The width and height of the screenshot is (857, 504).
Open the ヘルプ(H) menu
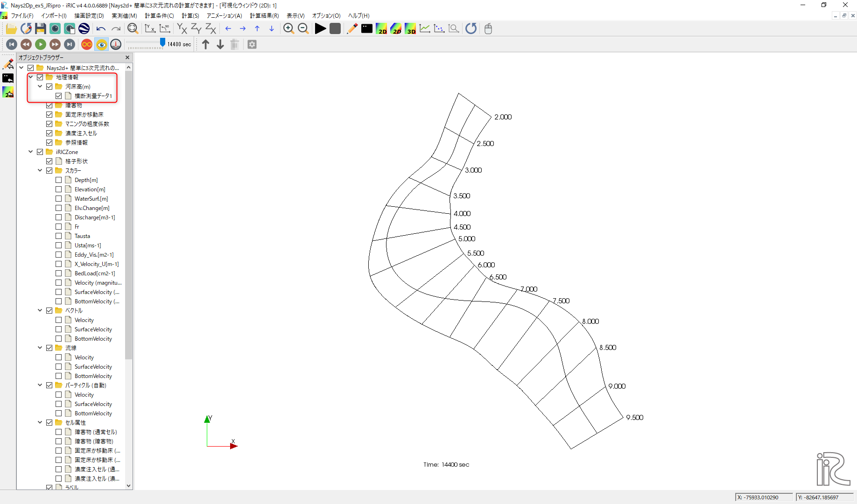coord(358,16)
